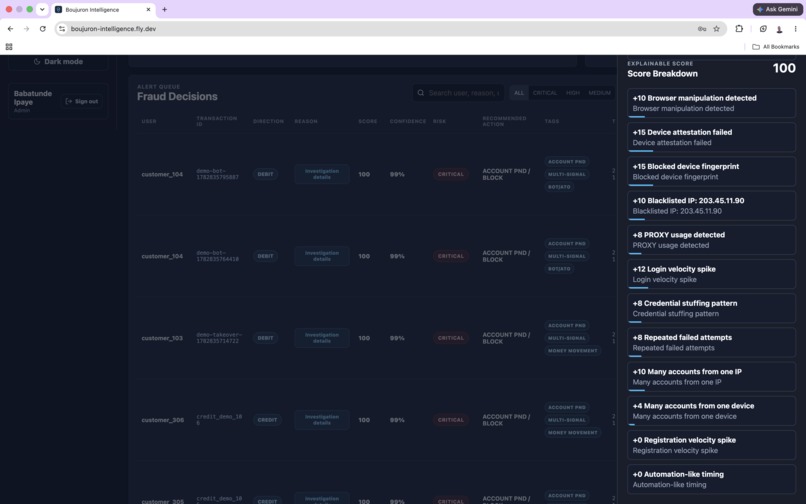806x504 pixels.
Task: Click the +8 Credential stuffing pattern card
Action: [x=711, y=309]
